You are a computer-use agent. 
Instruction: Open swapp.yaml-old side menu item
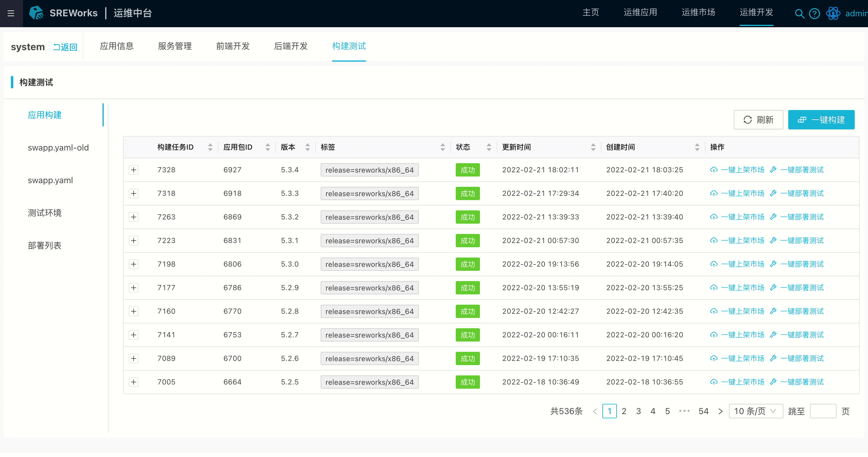click(x=58, y=147)
